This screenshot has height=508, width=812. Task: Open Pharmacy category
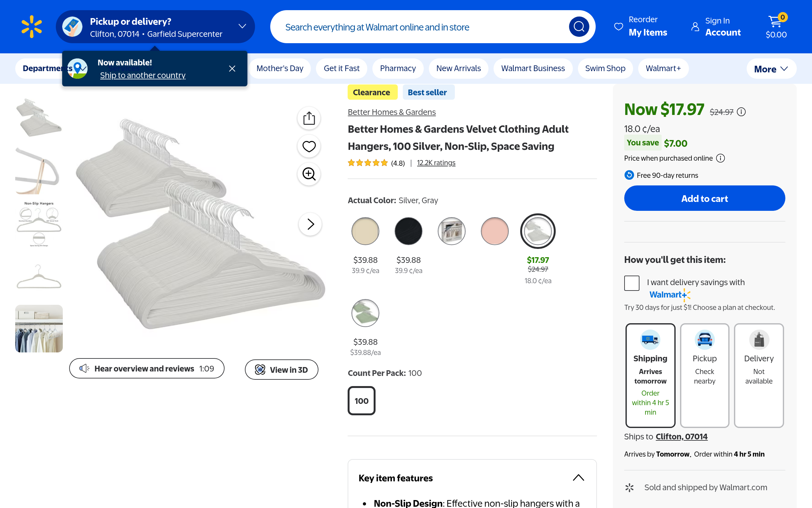click(398, 69)
